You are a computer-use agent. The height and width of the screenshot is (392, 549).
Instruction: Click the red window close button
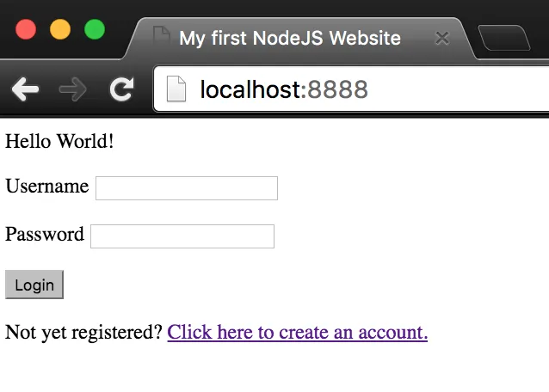pos(26,29)
